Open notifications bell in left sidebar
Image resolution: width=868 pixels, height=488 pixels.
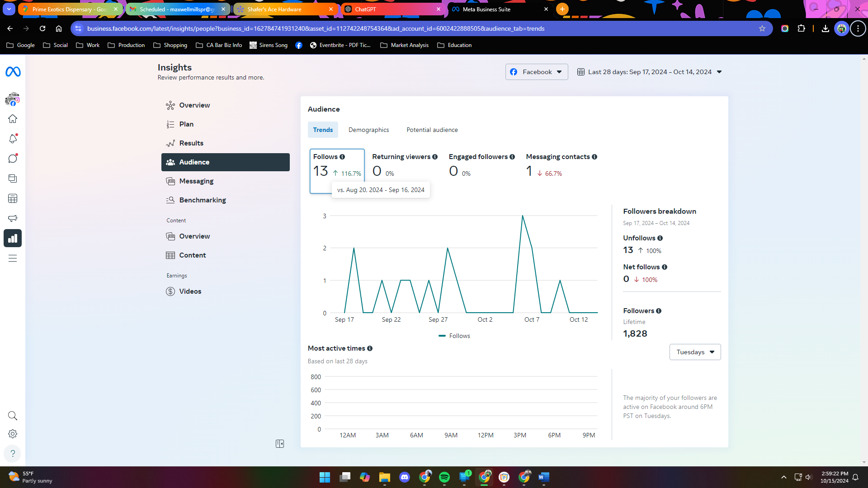pos(13,139)
